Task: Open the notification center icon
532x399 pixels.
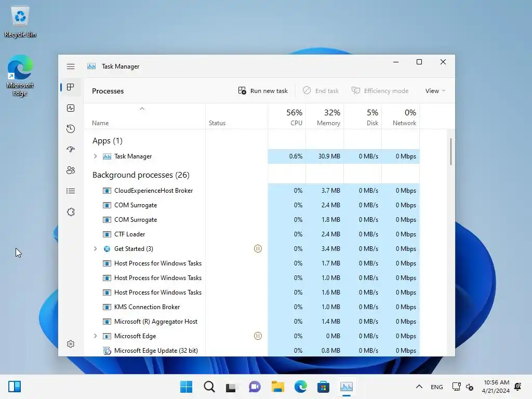Action: (518, 387)
